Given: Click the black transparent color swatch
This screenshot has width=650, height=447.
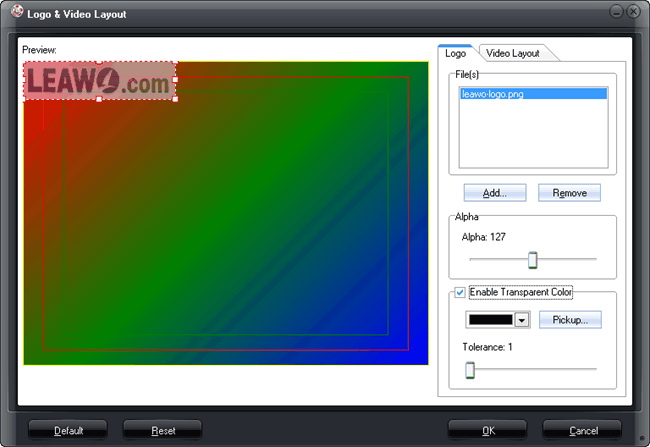Looking at the screenshot, I should click(x=490, y=320).
